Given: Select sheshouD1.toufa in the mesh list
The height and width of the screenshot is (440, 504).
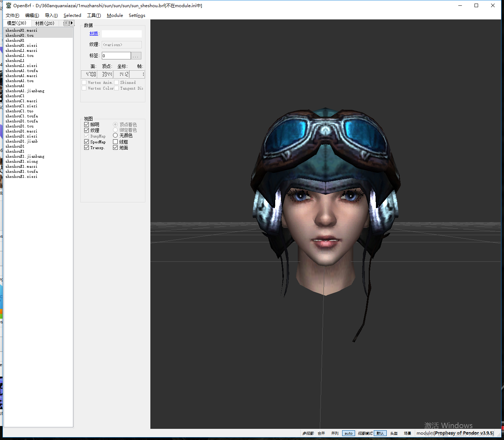Looking at the screenshot, I should (x=38, y=121).
